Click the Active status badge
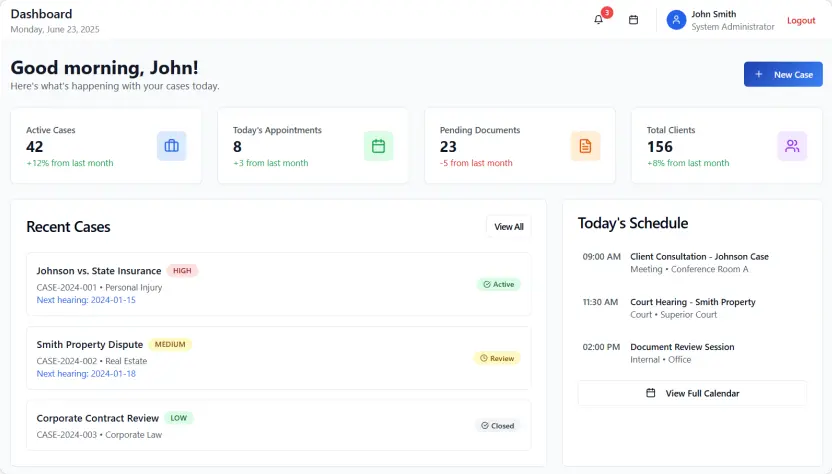 tap(498, 284)
